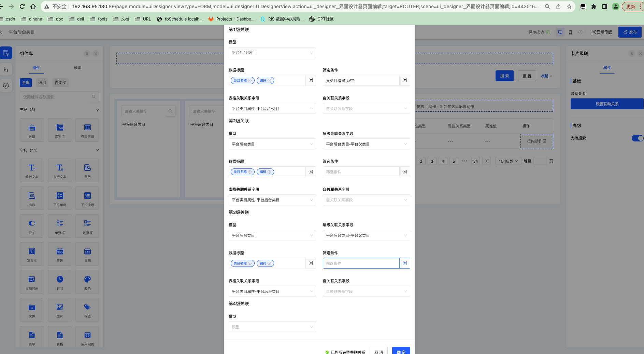The image size is (644, 354).
Task: Choose the 下拉单选 component icon
Action: [60, 198]
